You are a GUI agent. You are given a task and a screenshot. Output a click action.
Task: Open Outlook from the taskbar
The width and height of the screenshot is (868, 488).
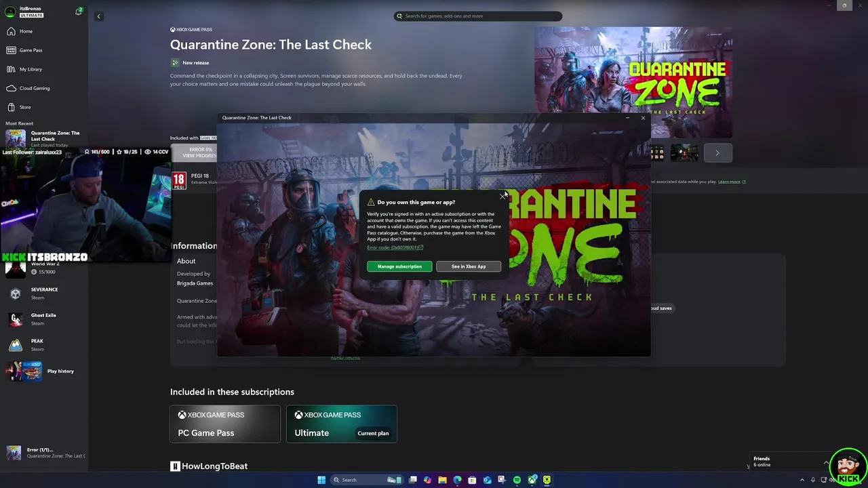[487, 480]
